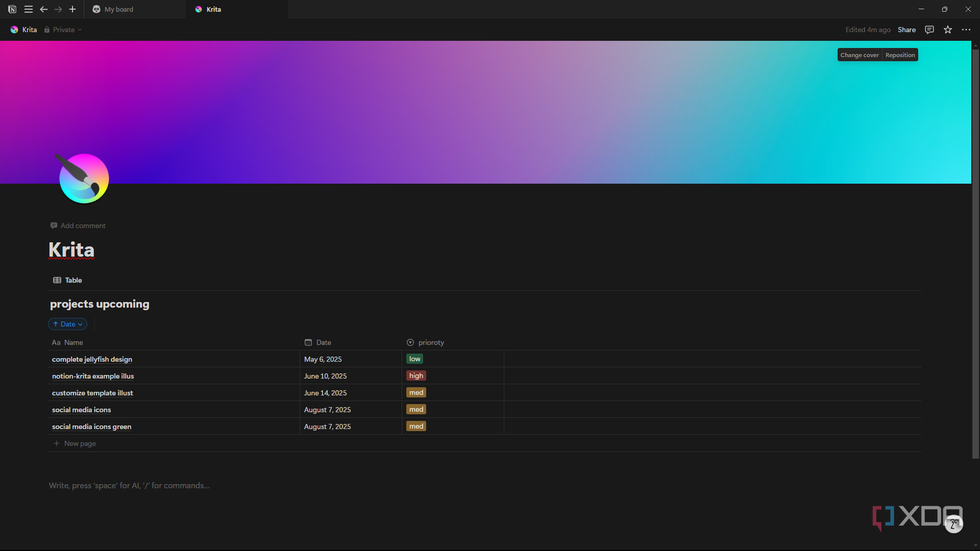The image size is (980, 551).
Task: Click New page to add a row
Action: tap(75, 443)
